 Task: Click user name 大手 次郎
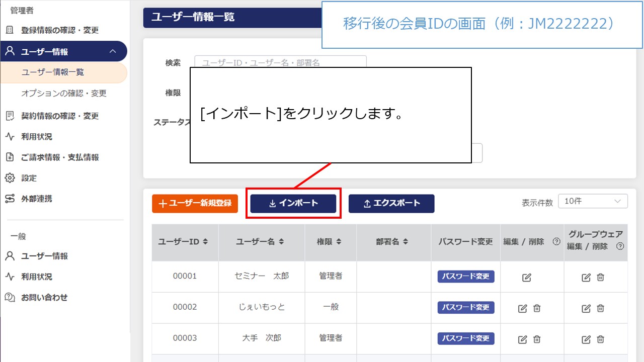pyautogui.click(x=262, y=338)
